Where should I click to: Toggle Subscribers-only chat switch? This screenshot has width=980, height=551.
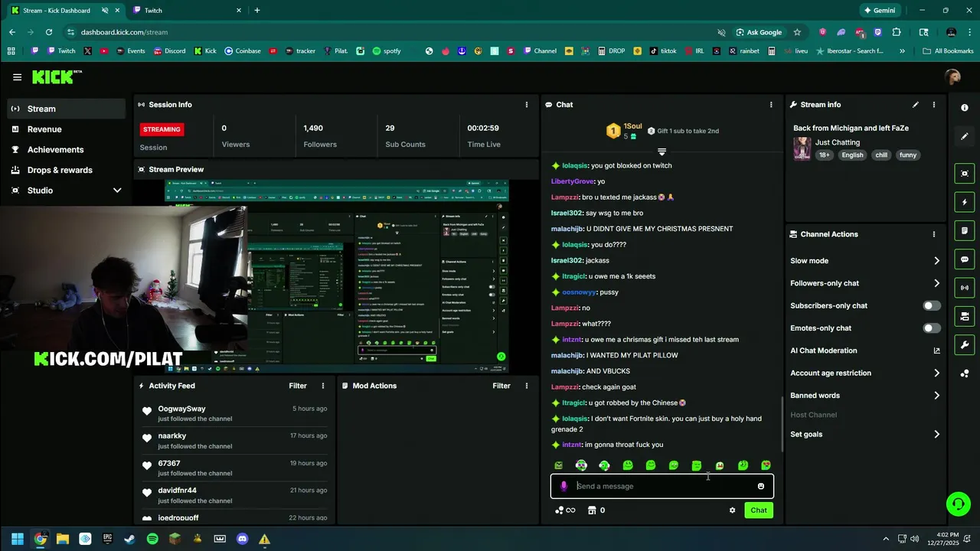[x=932, y=305]
